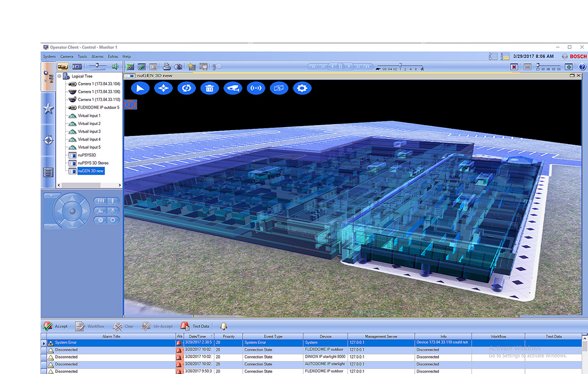Collapse the Logical Tree root node

(59, 76)
